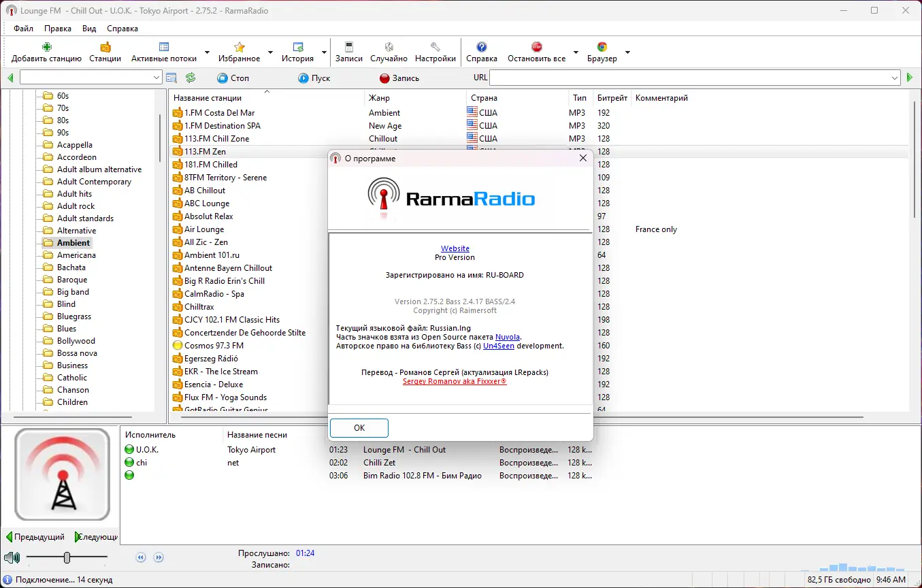Expand the История dropdown arrow
Screen dimensions: 922x588
pyautogui.click(x=324, y=52)
